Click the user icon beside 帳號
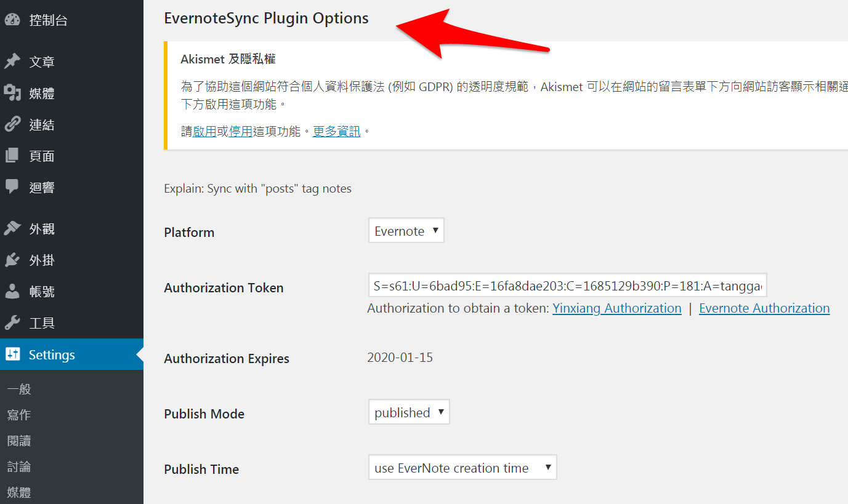This screenshot has width=848, height=504. (12, 291)
